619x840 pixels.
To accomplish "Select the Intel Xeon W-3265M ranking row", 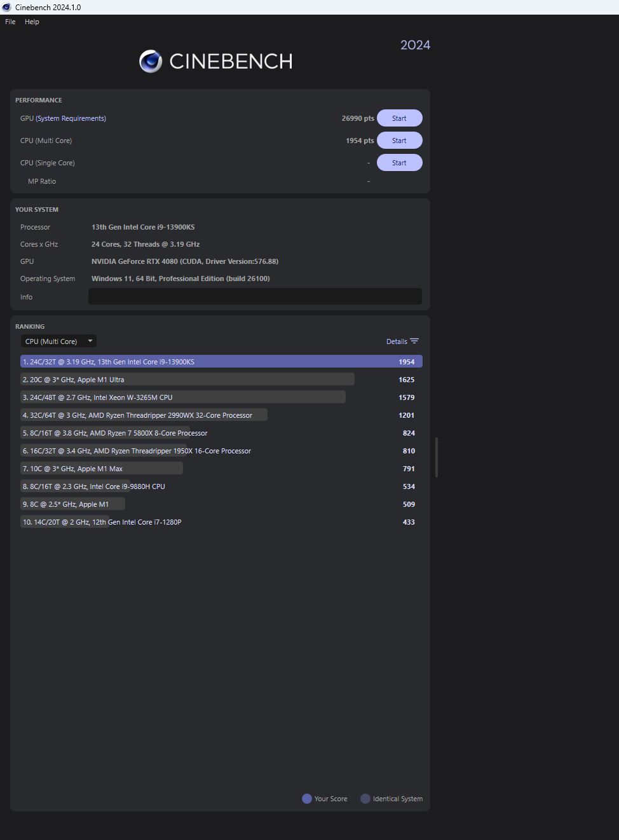I will point(221,397).
